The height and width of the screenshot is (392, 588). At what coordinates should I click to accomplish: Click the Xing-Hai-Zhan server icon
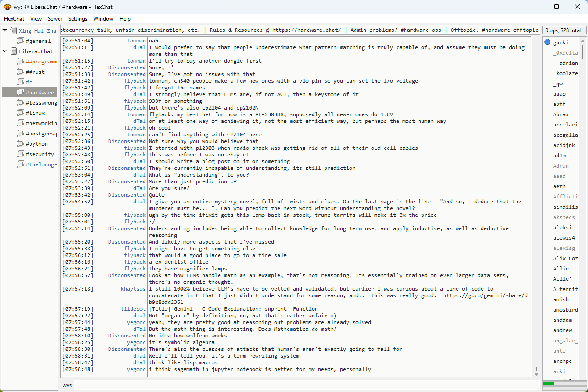click(x=14, y=31)
